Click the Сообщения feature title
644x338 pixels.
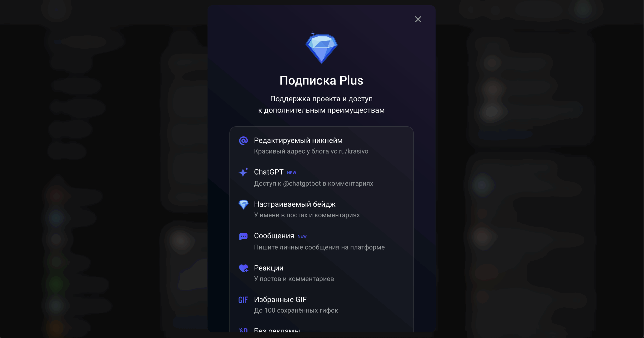274,236
